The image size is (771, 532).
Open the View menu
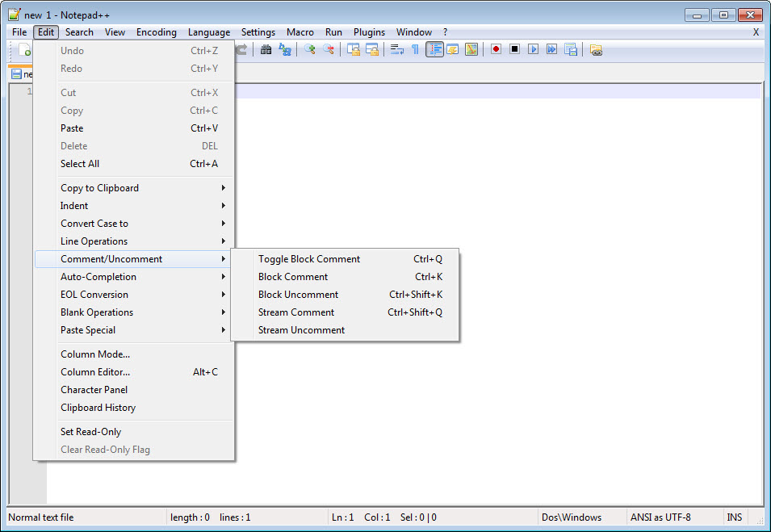point(115,32)
